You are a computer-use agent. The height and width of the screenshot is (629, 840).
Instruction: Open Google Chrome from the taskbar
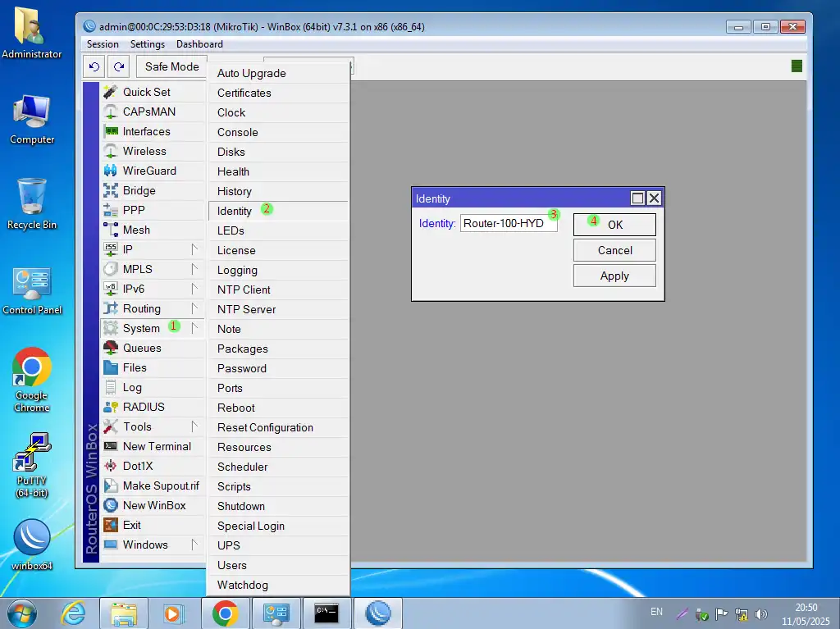226,613
